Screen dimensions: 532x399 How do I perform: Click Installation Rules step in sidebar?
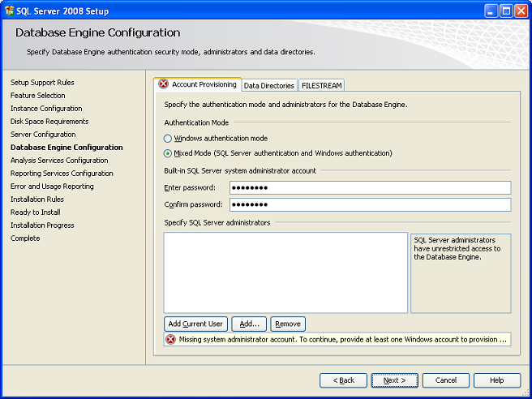(37, 199)
